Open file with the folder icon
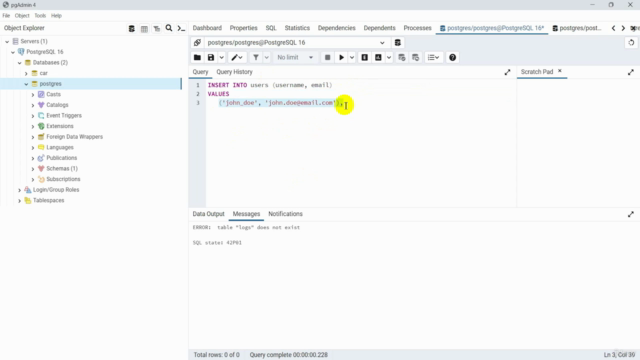This screenshot has height=360, width=640. click(x=197, y=58)
